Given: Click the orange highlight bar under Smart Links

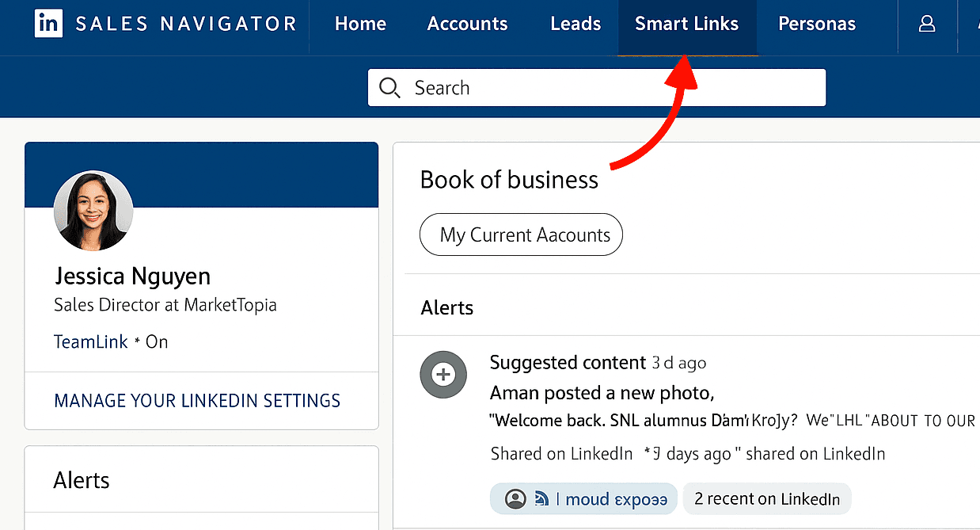Looking at the screenshot, I should click(x=687, y=54).
